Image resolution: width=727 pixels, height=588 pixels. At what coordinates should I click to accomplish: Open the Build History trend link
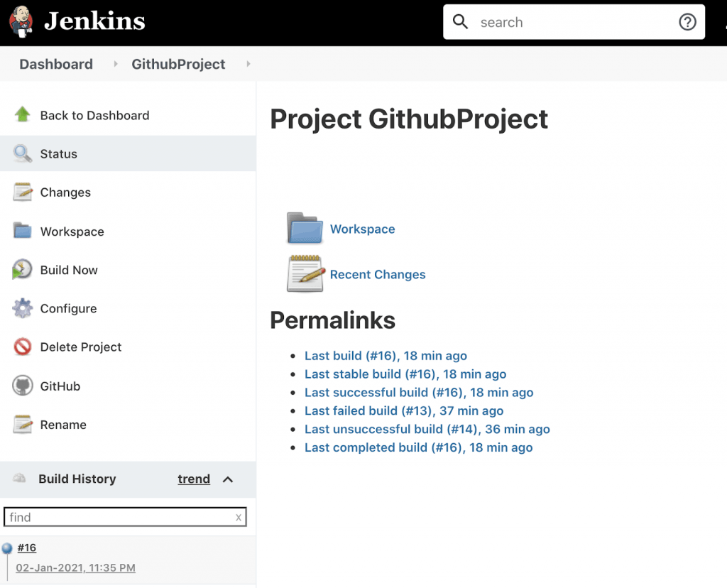[x=194, y=479]
